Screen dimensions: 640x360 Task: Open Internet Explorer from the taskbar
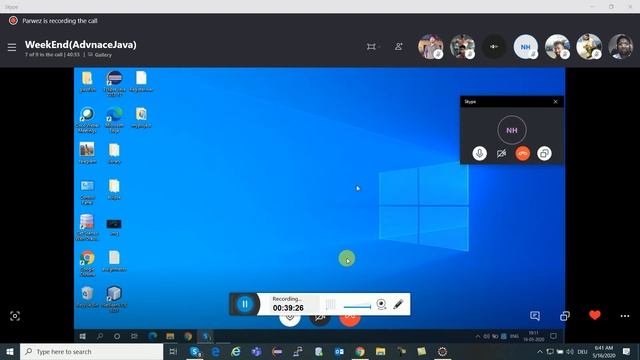pos(236,351)
